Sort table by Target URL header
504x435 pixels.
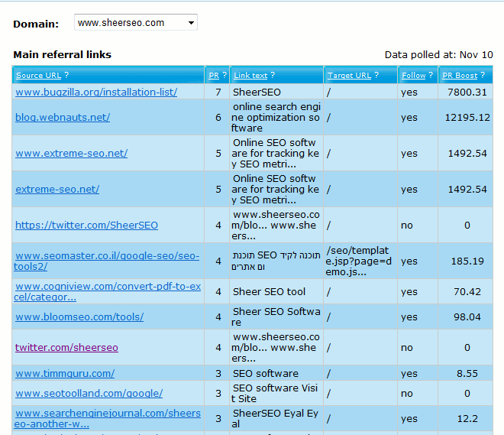tap(349, 75)
